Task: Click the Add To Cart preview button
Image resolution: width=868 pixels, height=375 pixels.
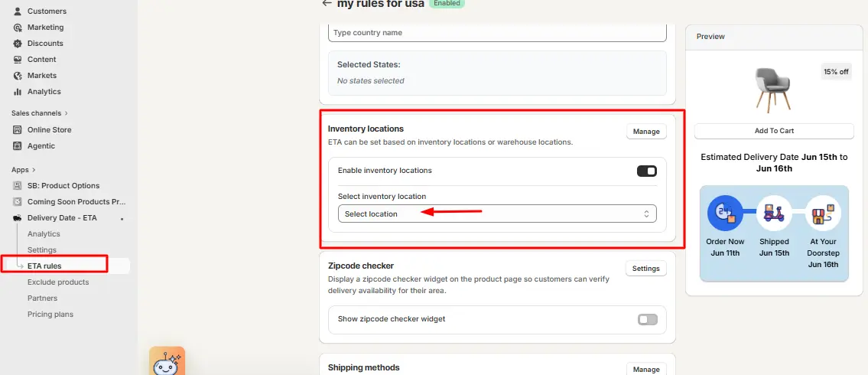Action: (x=774, y=131)
